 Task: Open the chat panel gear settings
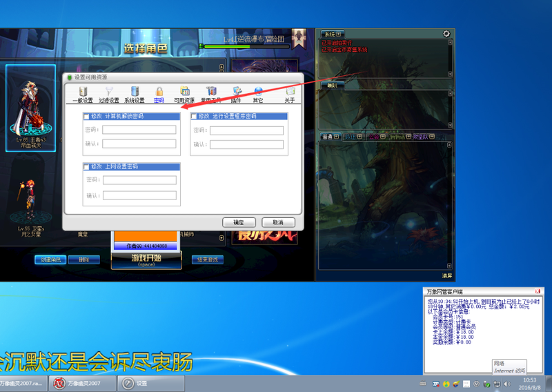tap(446, 34)
